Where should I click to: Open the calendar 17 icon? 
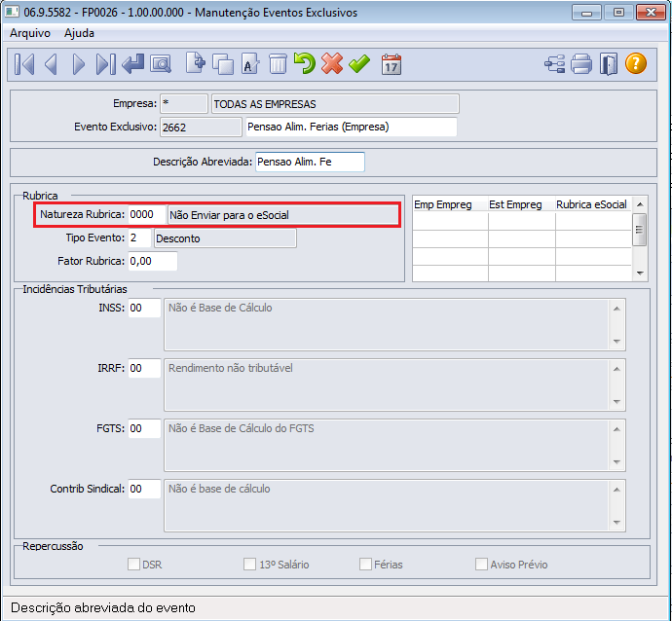(x=392, y=64)
